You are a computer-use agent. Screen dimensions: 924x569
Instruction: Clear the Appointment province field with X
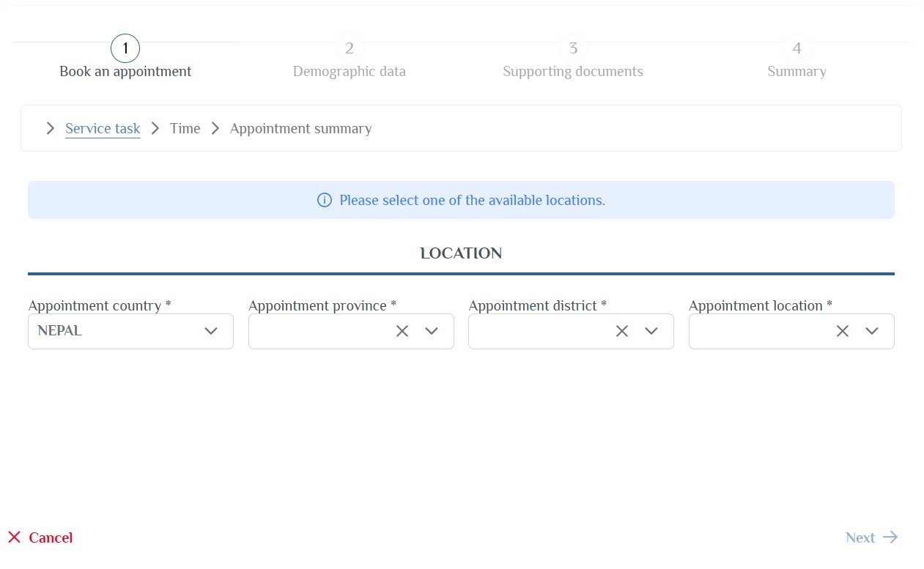[x=402, y=331]
